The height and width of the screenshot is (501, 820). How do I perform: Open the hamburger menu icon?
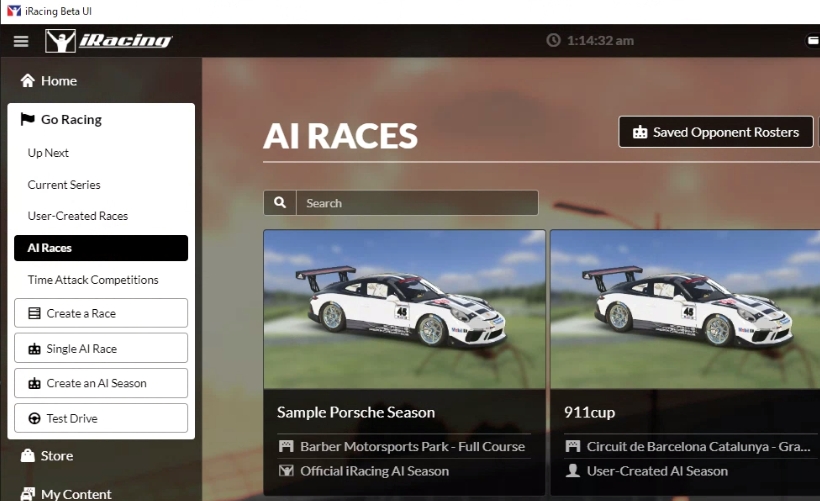click(x=21, y=41)
